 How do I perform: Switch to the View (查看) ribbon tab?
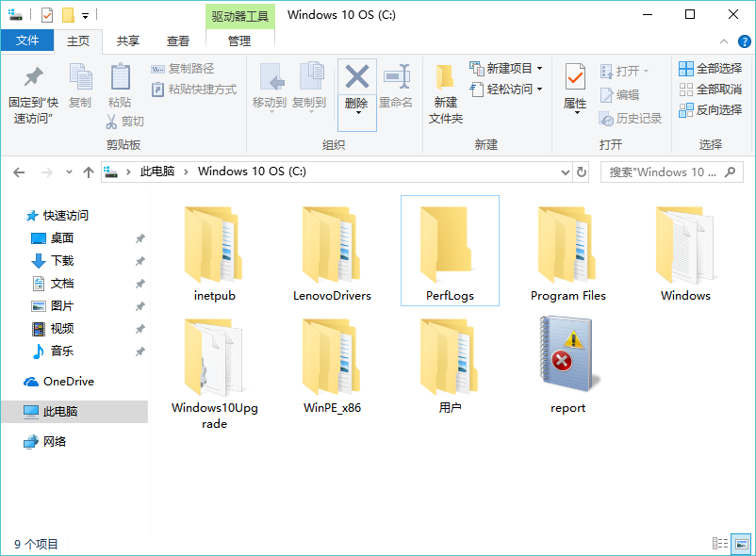(x=178, y=41)
